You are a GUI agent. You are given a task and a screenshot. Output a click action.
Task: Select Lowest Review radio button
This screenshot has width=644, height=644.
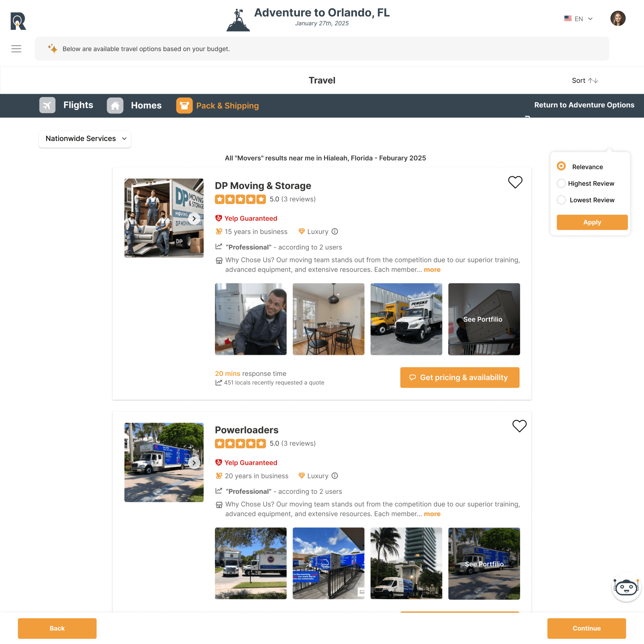pos(561,200)
